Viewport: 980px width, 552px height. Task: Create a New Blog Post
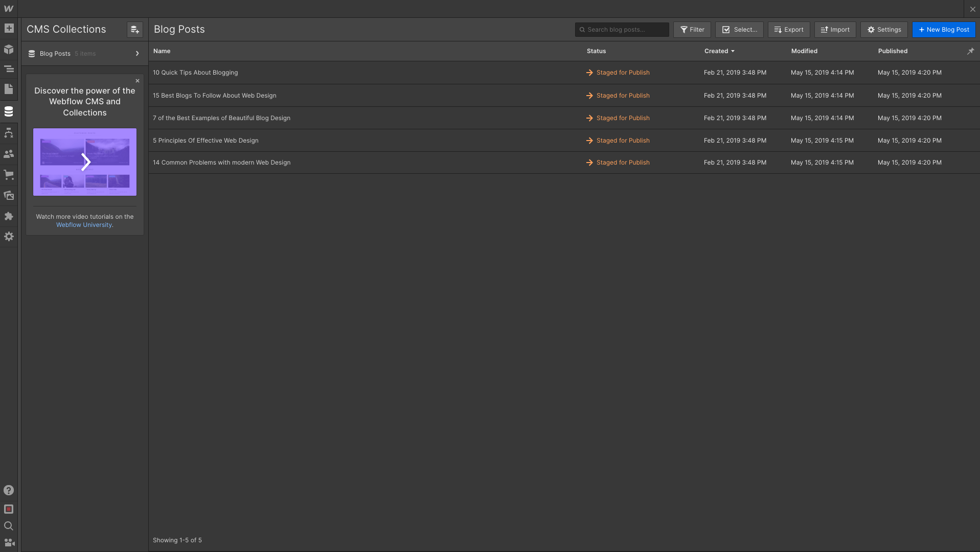tap(944, 30)
